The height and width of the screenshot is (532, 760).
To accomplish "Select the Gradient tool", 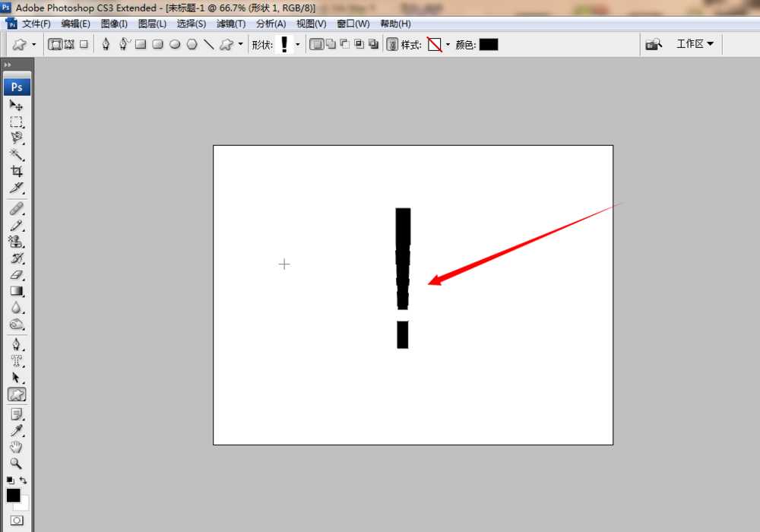I will click(16, 291).
